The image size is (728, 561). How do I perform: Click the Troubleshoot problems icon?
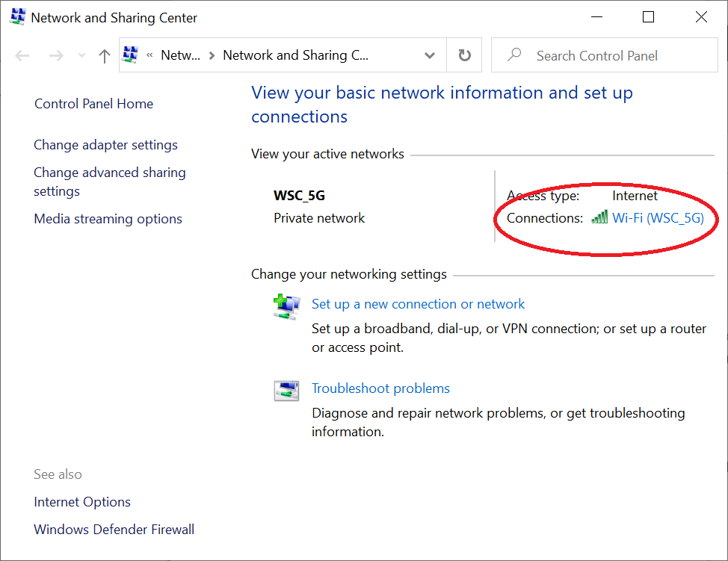[286, 389]
